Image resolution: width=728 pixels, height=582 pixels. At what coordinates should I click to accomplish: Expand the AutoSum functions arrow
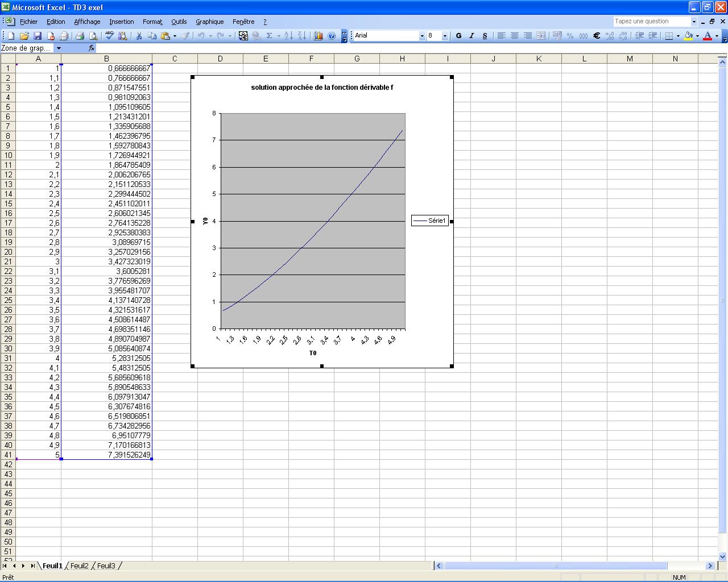(278, 36)
